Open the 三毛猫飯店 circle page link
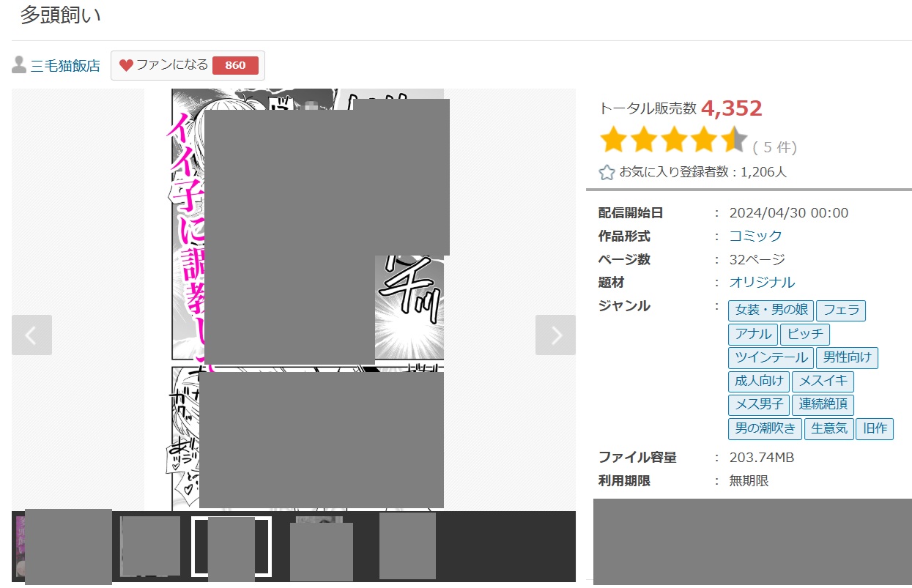912x588 pixels. click(x=65, y=66)
